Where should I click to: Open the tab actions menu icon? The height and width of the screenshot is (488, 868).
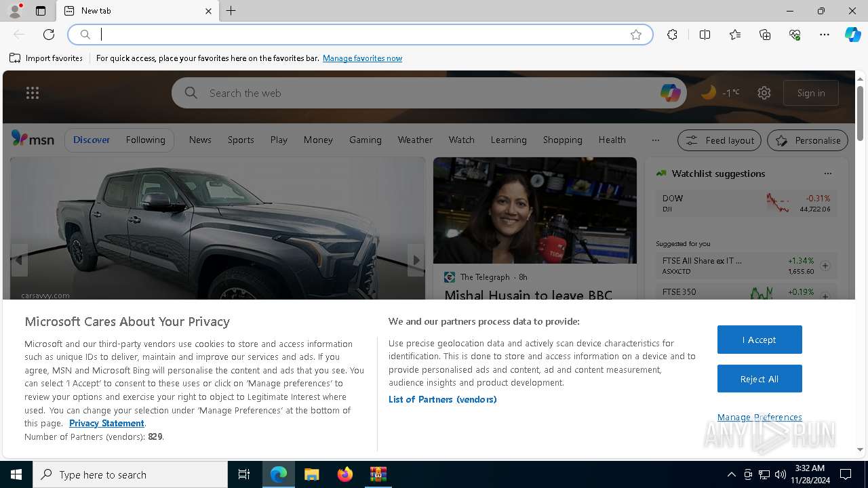pyautogui.click(x=41, y=11)
